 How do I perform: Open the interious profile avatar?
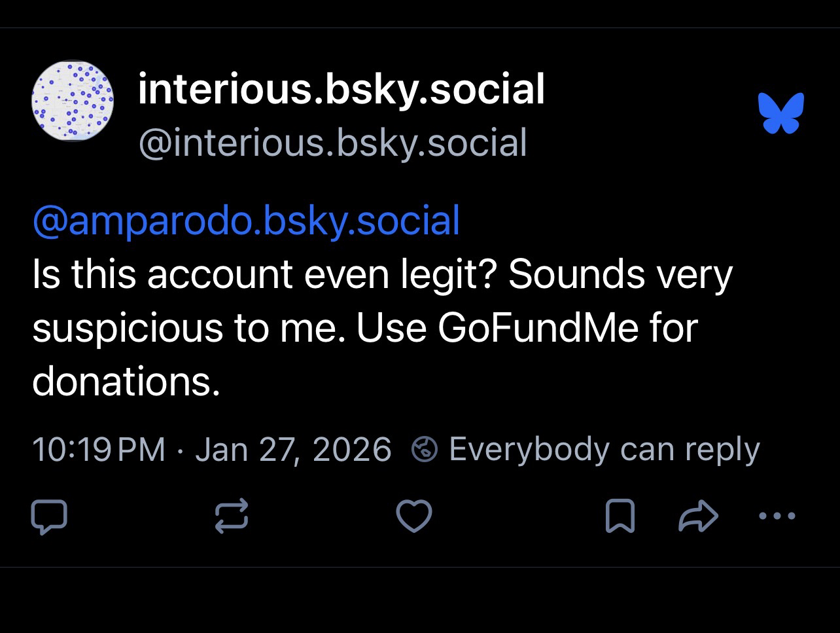click(x=73, y=101)
